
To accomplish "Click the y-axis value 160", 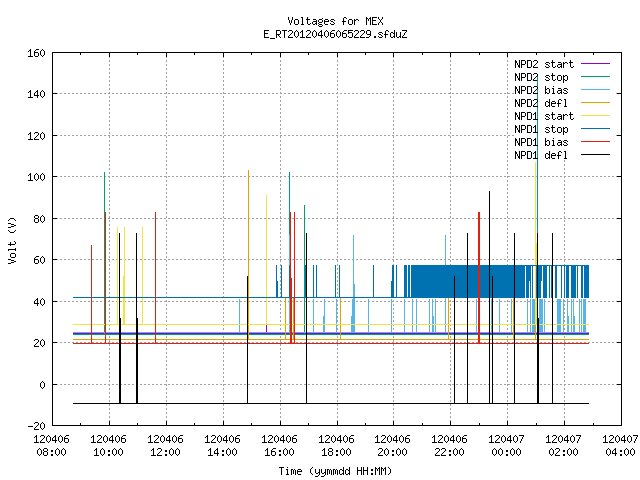I will [36, 53].
